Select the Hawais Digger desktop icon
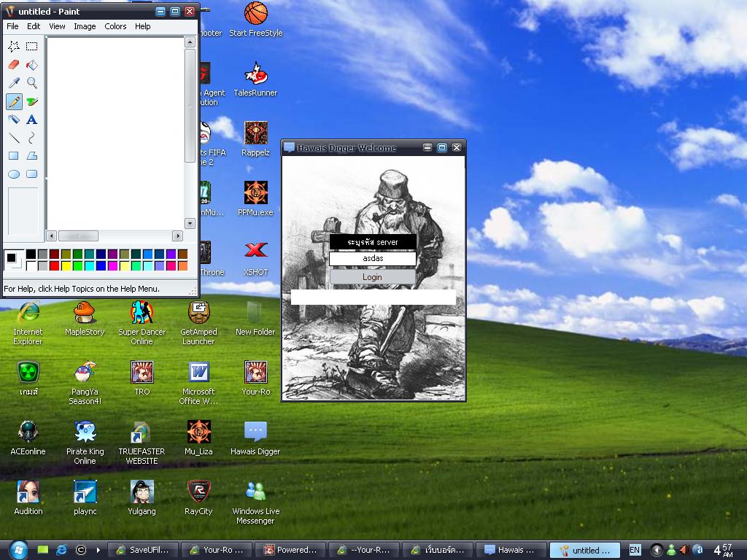 pyautogui.click(x=256, y=438)
